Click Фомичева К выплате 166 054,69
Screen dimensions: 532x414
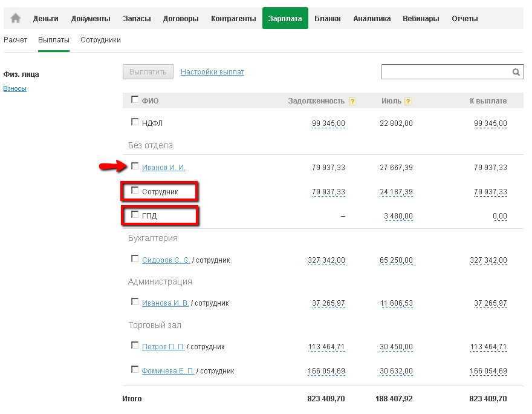click(488, 371)
